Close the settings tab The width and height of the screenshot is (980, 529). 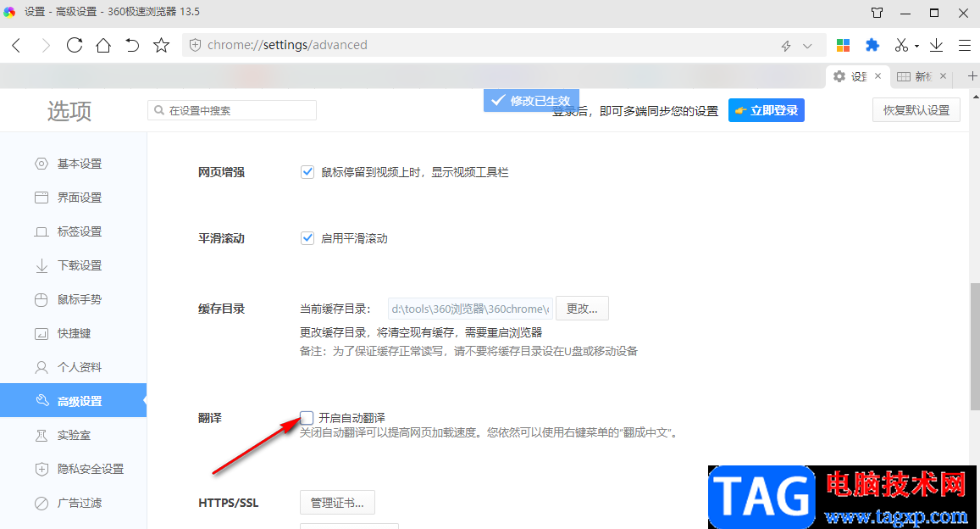pos(878,75)
